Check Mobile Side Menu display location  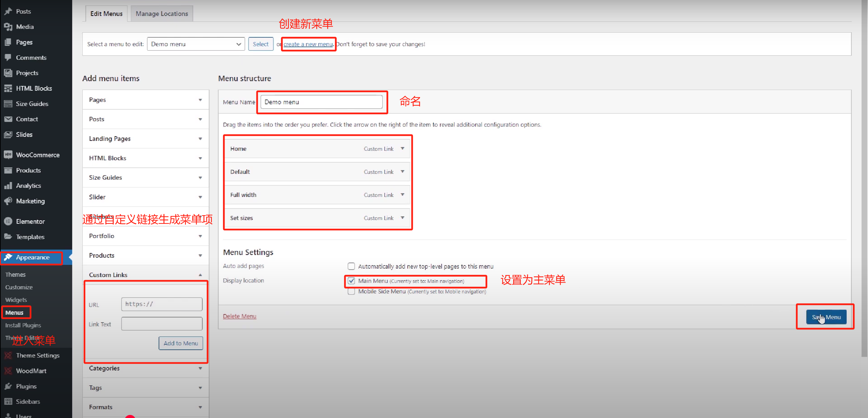(351, 291)
